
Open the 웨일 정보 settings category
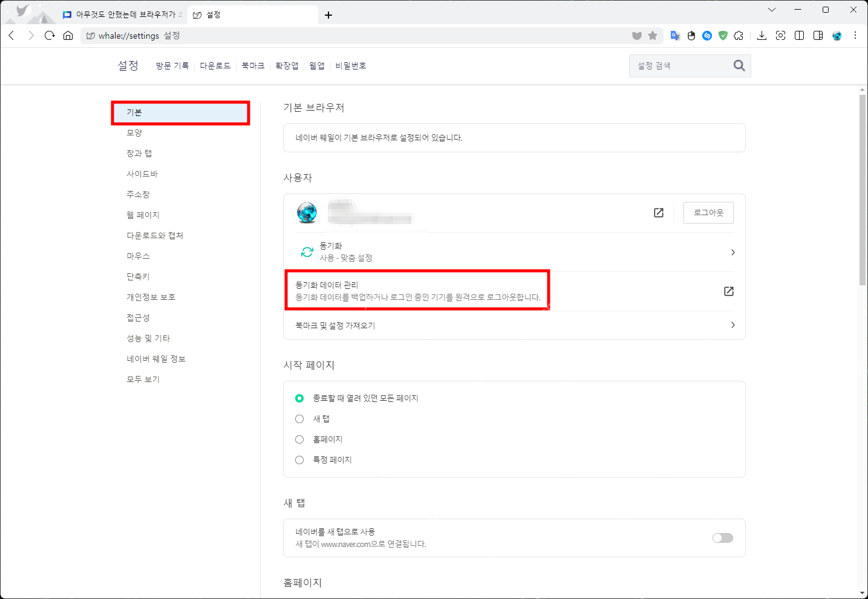pyautogui.click(x=156, y=359)
